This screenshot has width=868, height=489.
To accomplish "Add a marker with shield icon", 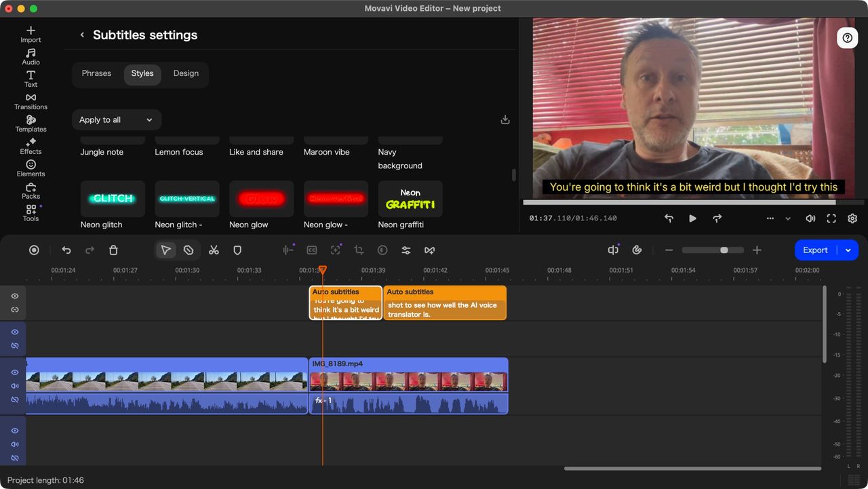I will [x=237, y=250].
